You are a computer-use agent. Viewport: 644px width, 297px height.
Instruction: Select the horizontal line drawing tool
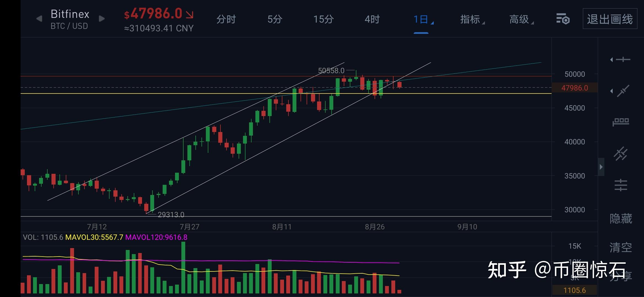pyautogui.click(x=623, y=59)
